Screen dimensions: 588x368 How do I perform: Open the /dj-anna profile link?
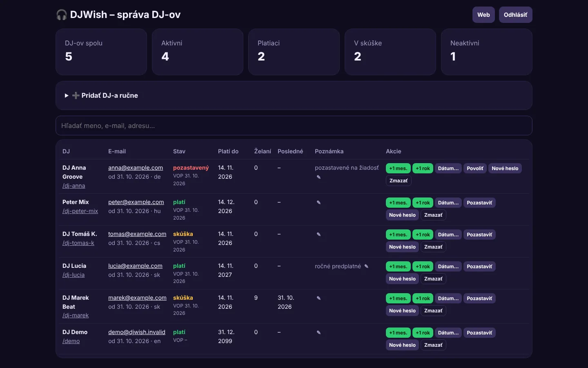74,186
